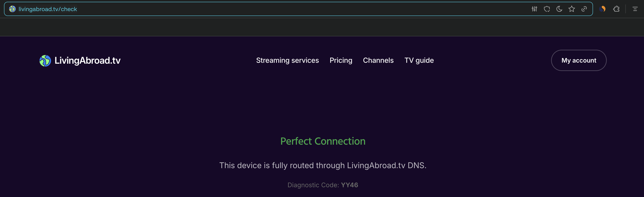Open the Streaming services nav item

287,60
